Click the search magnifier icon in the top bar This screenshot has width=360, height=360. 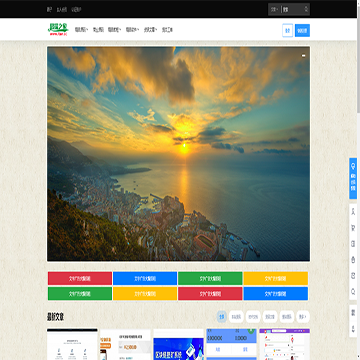pos(306,9)
